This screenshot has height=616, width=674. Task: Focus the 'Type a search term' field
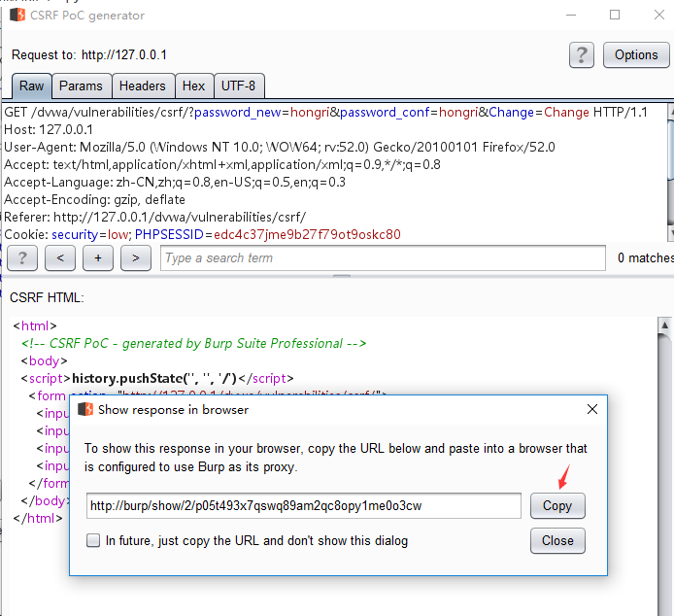pos(383,258)
